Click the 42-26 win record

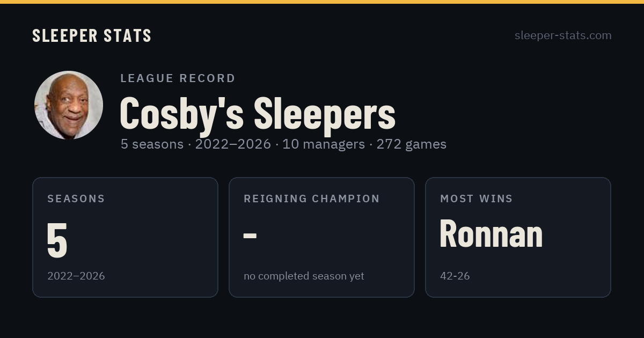(x=455, y=276)
